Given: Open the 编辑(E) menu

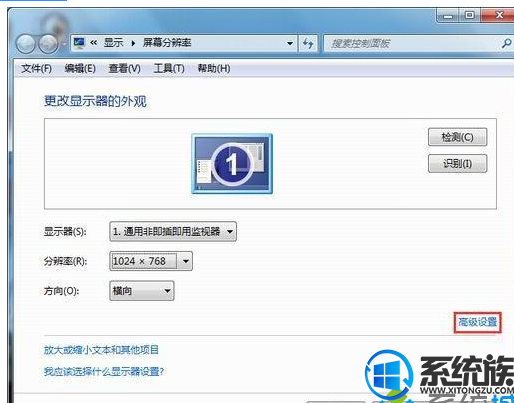Looking at the screenshot, I should [80, 69].
